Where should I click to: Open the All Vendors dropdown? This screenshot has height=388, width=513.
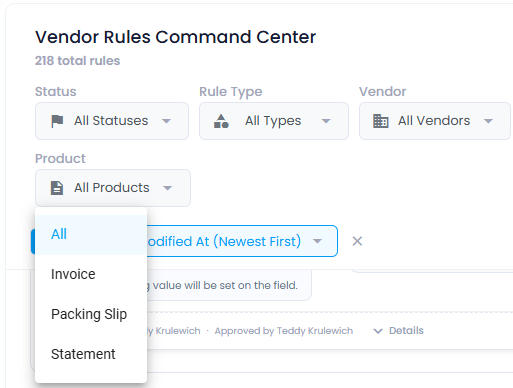coord(434,121)
